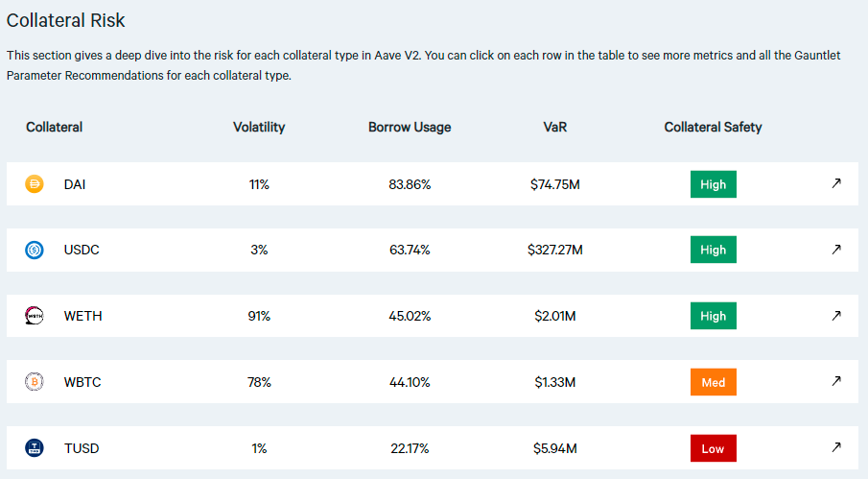Click the High safety badge for WETH
Screen dimensions: 868x479
pos(713,316)
